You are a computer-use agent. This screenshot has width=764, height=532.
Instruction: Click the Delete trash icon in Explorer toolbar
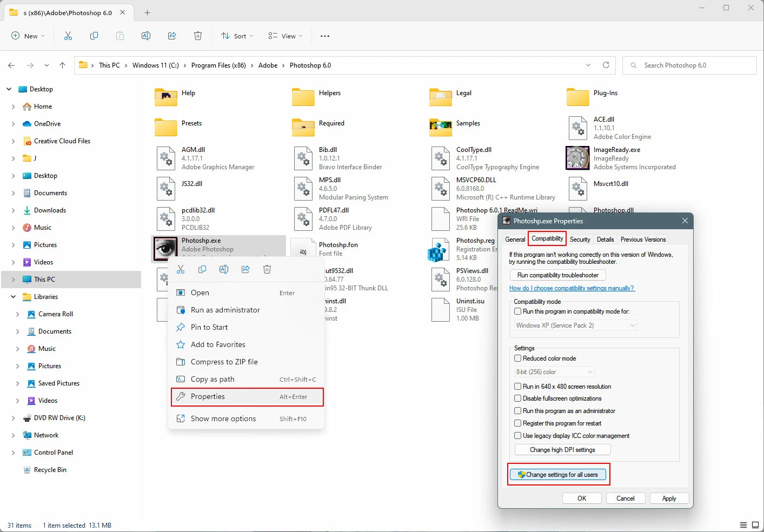[198, 36]
